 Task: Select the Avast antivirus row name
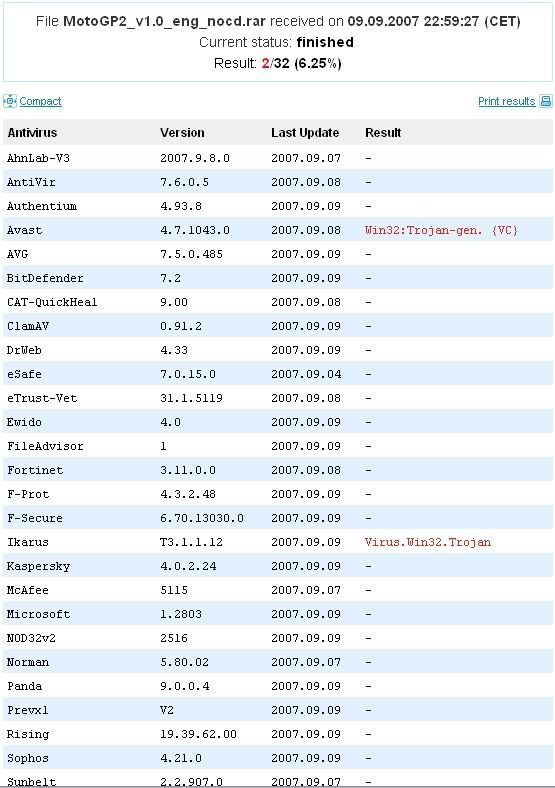[x=24, y=230]
